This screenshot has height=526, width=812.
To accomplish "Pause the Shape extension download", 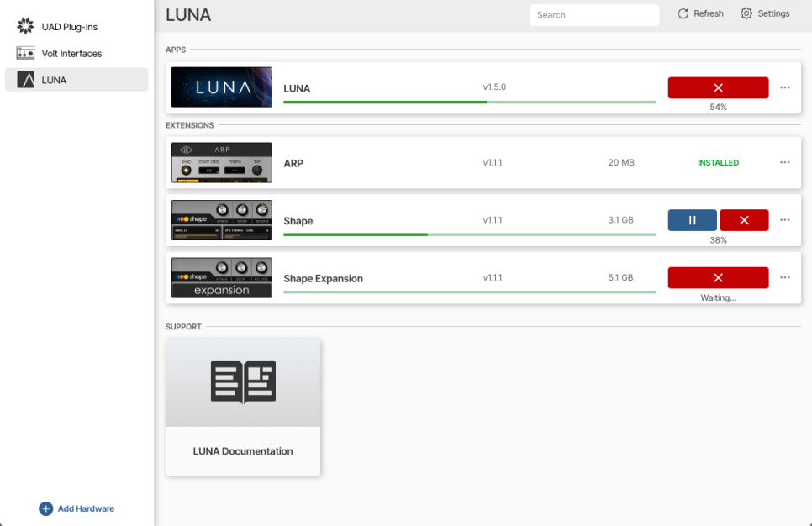I will point(692,220).
